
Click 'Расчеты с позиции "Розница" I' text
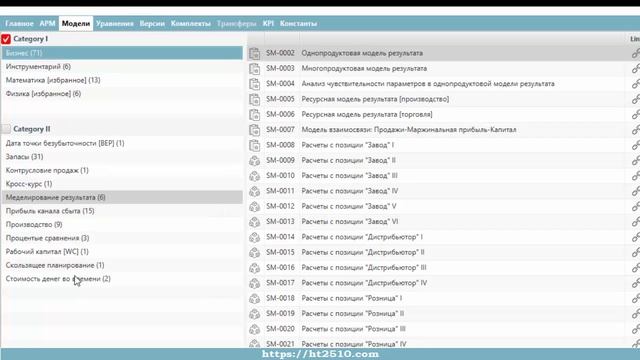pos(352,298)
